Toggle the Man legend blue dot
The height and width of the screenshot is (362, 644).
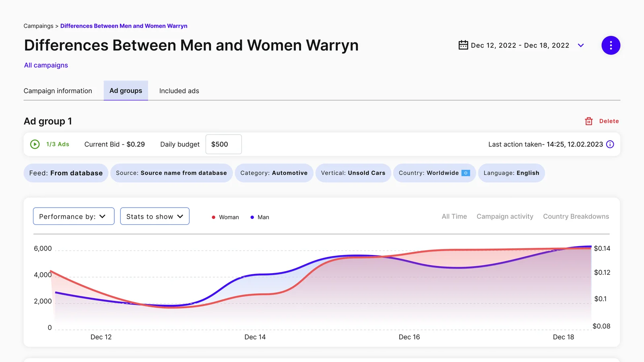pos(252,217)
